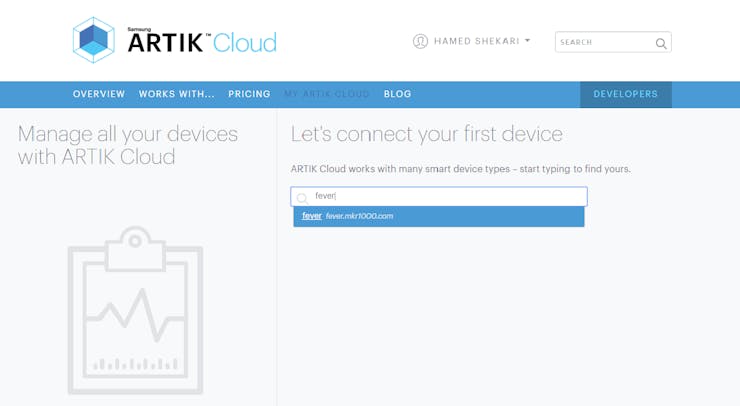Viewport: 740px width, 406px height.
Task: Open the Blog menu item
Action: click(397, 94)
